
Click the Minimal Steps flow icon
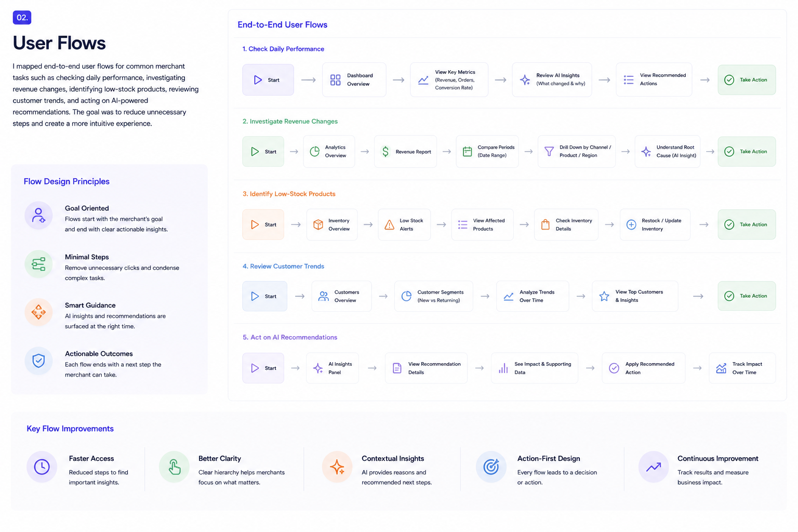(x=38, y=264)
